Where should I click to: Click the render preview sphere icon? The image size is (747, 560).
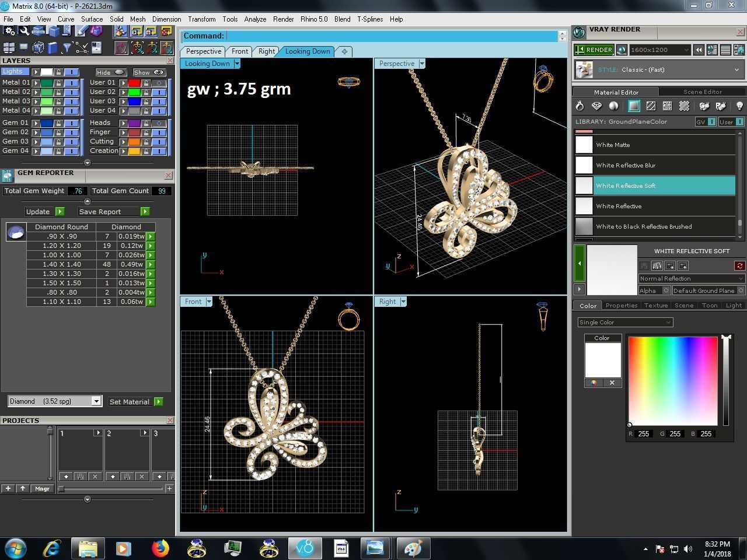point(622,50)
